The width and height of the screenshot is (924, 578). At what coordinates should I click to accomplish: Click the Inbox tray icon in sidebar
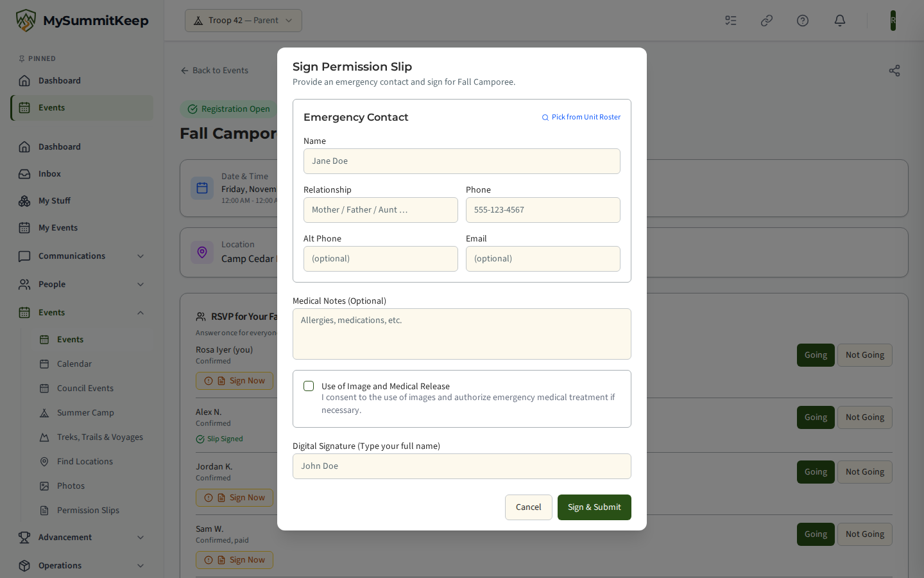pos(24,174)
